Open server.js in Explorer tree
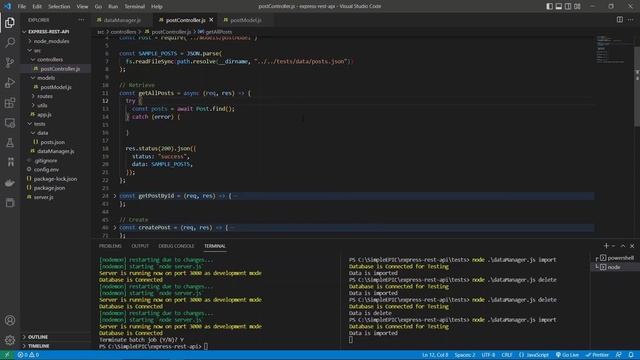Image resolution: width=640 pixels, height=360 pixels. tap(44, 197)
